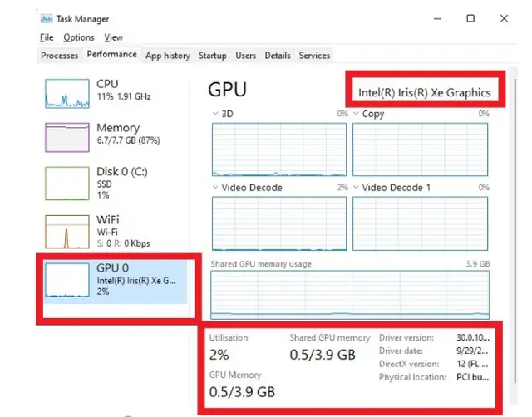Click the S: 0 R: 0 Kbps text

tap(124, 243)
